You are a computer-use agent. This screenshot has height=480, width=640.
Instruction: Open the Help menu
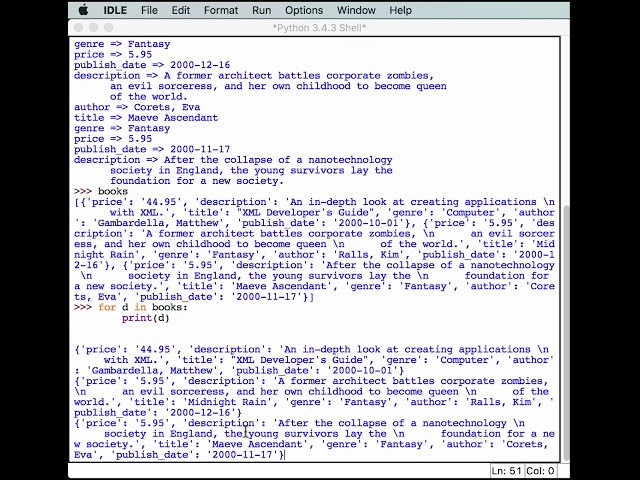(x=400, y=10)
